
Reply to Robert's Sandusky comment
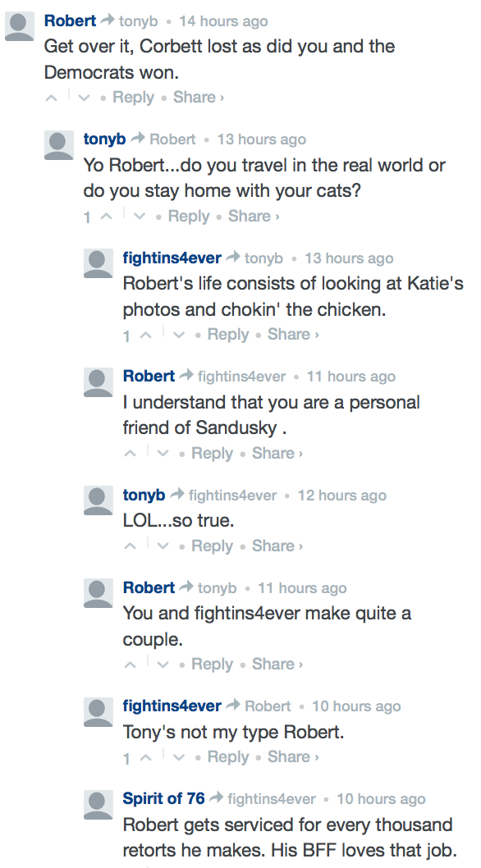tap(213, 453)
